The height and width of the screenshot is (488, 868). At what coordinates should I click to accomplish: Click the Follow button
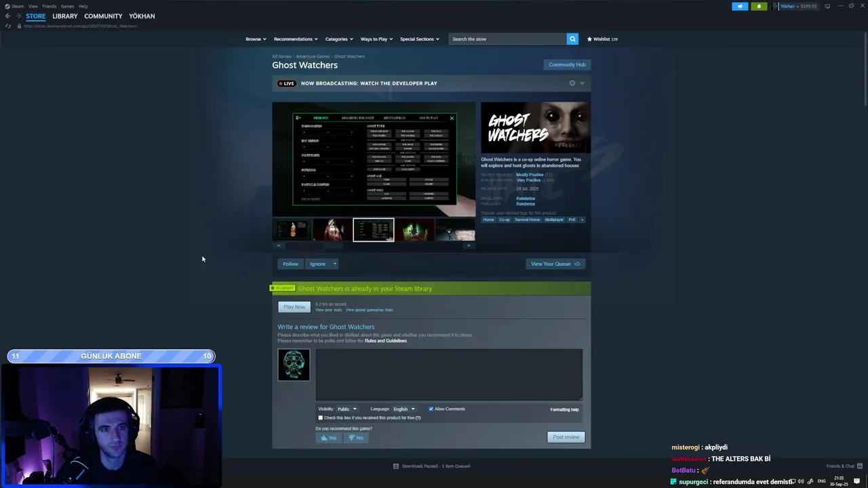tap(290, 264)
